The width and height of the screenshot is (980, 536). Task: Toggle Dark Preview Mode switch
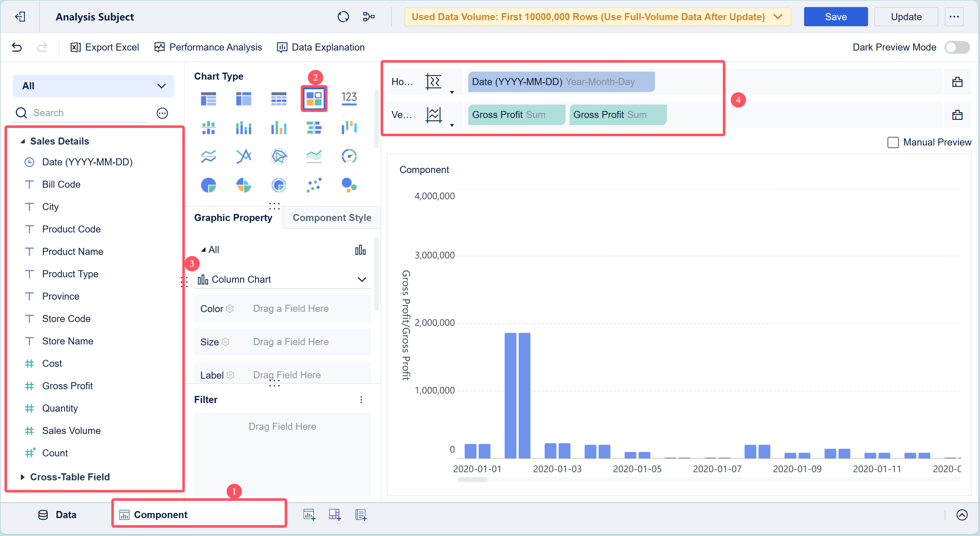click(957, 47)
